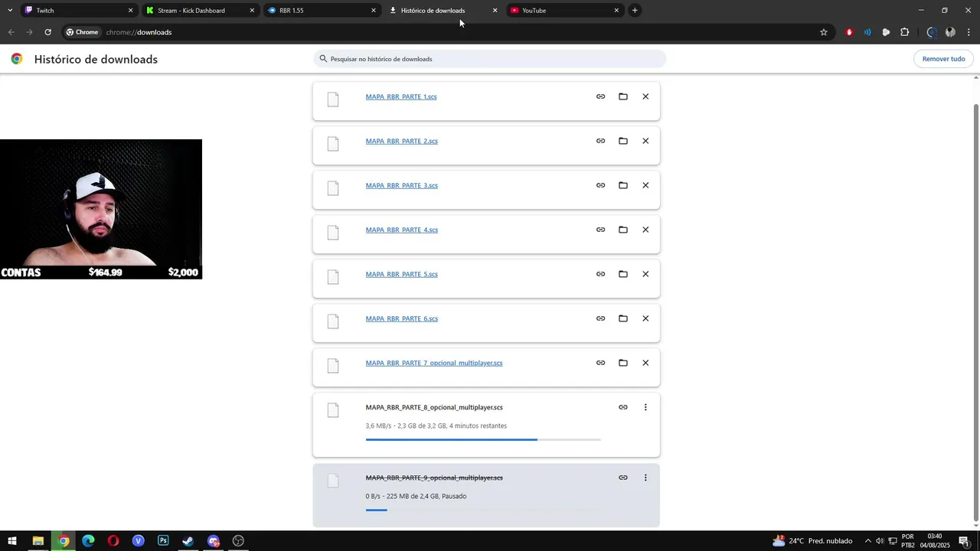
Task: Remove MAPA_RBR_PARTE_6.scs from the list
Action: [645, 318]
